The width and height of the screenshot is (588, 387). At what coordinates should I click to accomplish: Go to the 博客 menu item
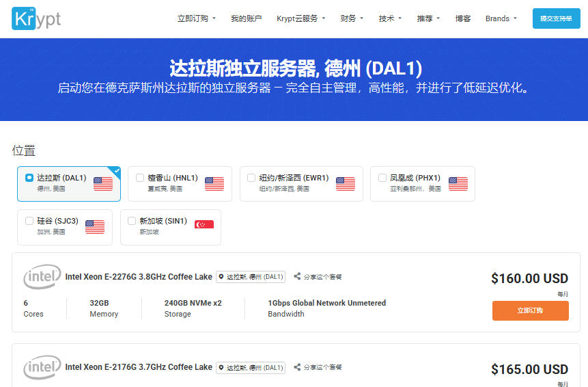tap(463, 18)
